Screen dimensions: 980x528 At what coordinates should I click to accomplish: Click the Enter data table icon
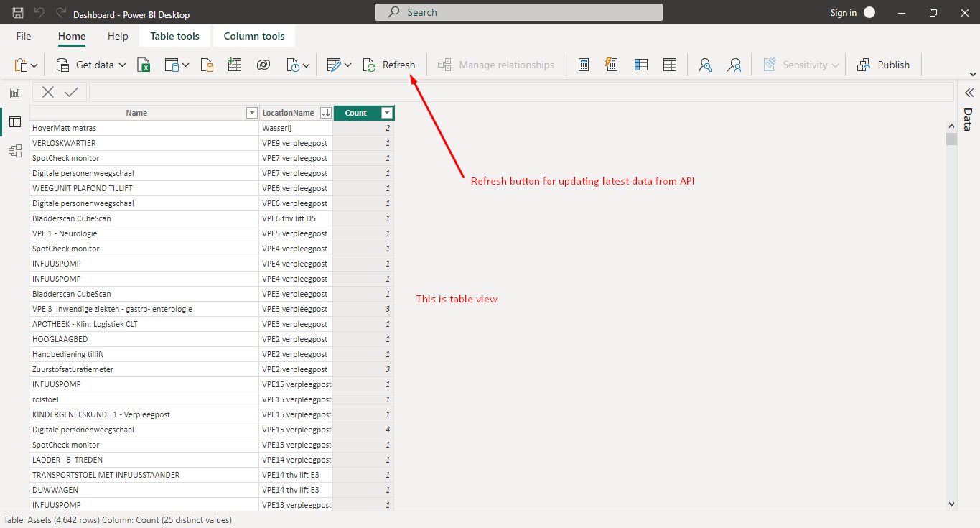click(x=235, y=65)
